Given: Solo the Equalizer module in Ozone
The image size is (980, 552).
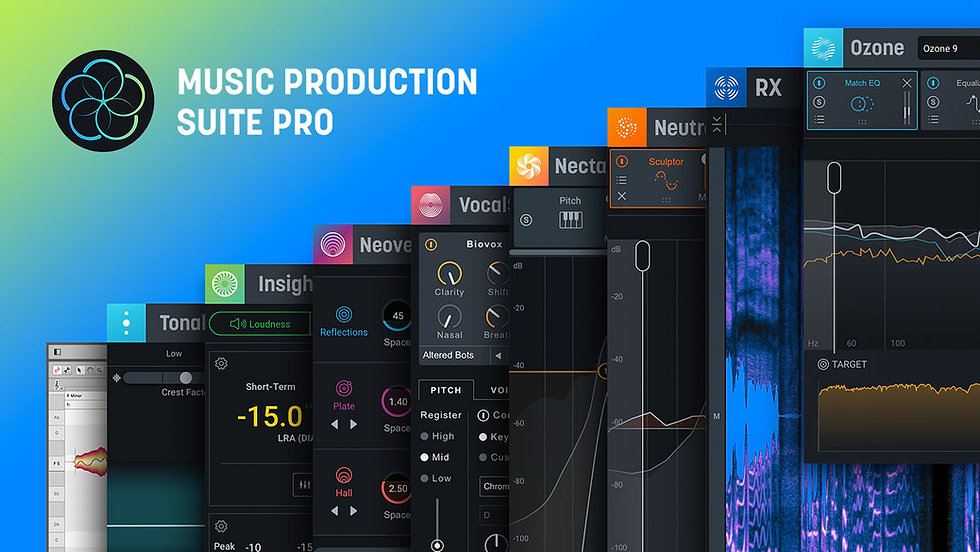Looking at the screenshot, I should coord(933,102).
